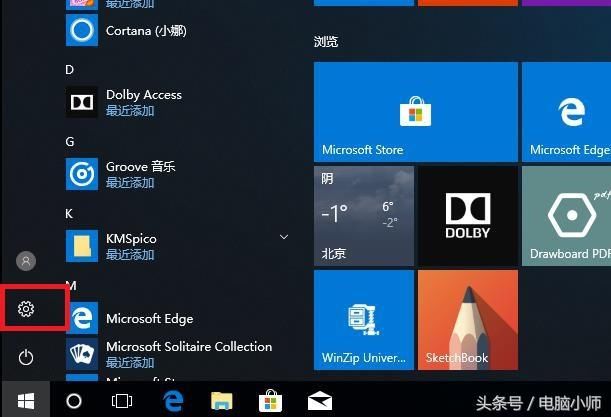The width and height of the screenshot is (611, 417).
Task: Click the 浏览 tile group title
Action: tap(326, 41)
